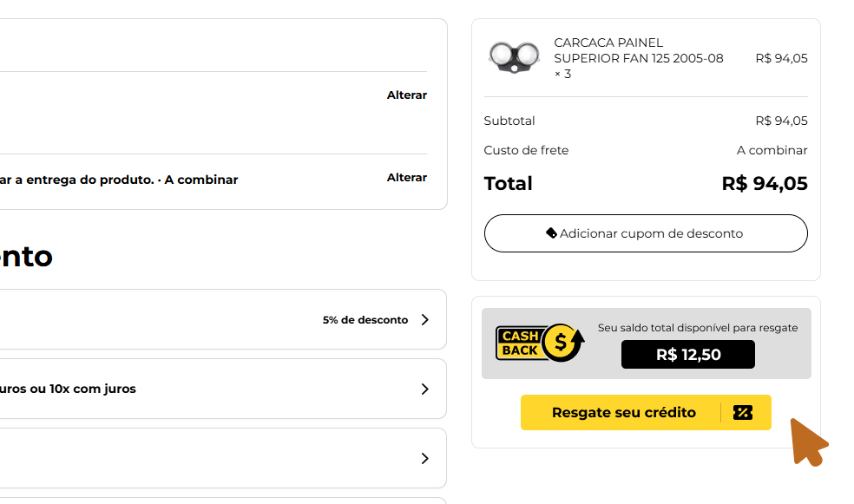
Task: Click the tag icon beside Adicionar cupom
Action: click(x=551, y=233)
